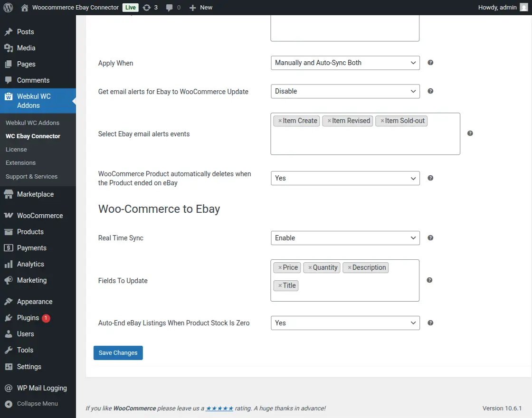Click the Webkul WC Addons bag icon

click(9, 96)
